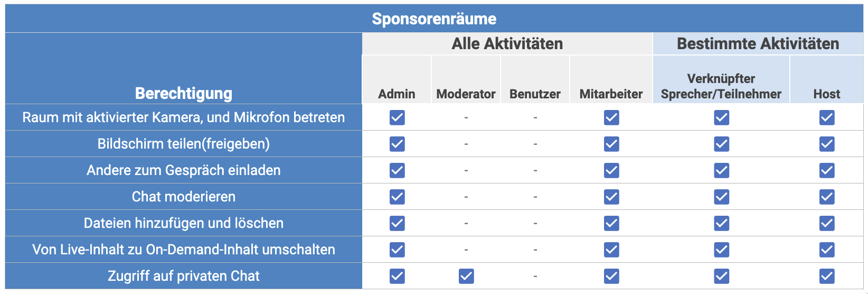Click the Bestimmte Aktivitäten group header
868x294 pixels.
758,44
